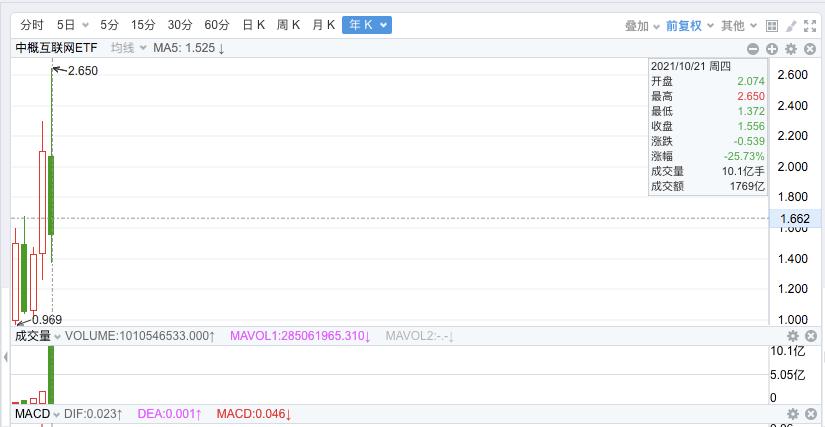Switch to the 15分 interval

coord(144,25)
